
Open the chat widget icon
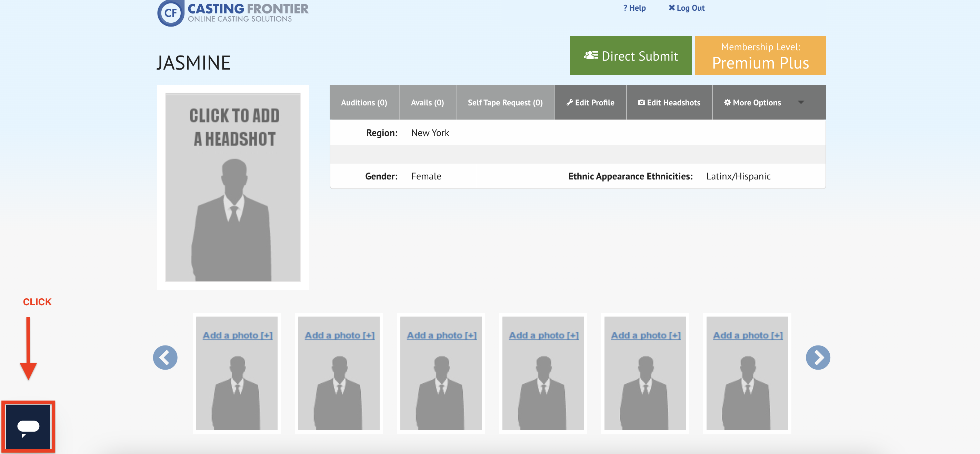coord(28,427)
